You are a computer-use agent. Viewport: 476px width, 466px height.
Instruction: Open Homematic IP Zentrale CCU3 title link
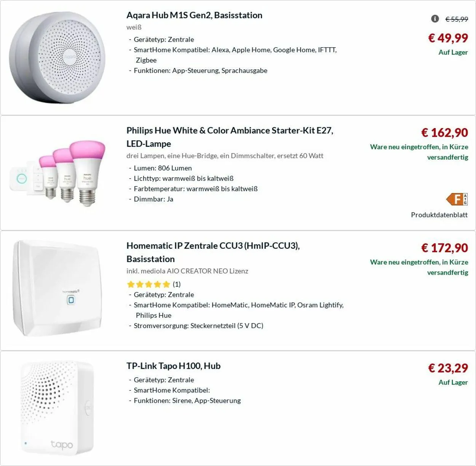213,252
